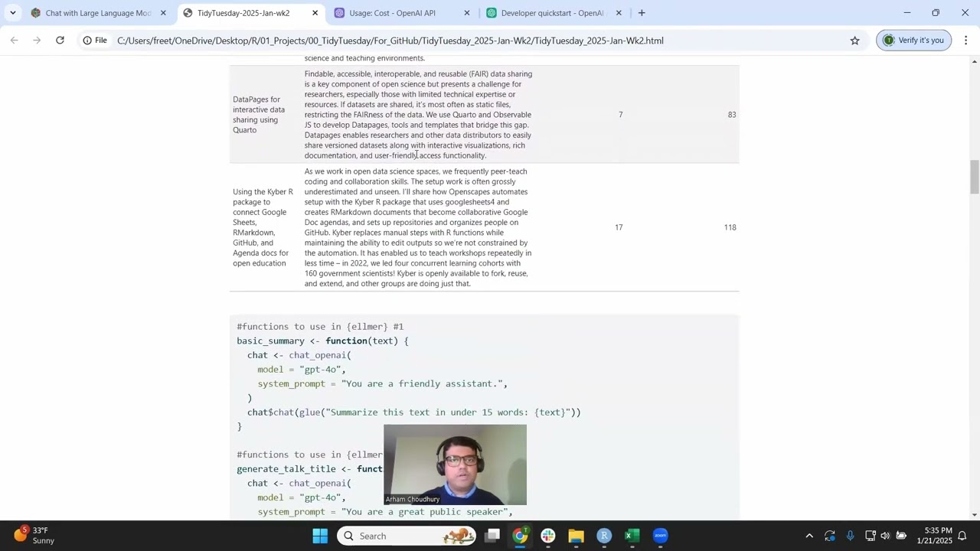The width and height of the screenshot is (980, 551).
Task: Open a new browser tab
Action: click(x=642, y=13)
